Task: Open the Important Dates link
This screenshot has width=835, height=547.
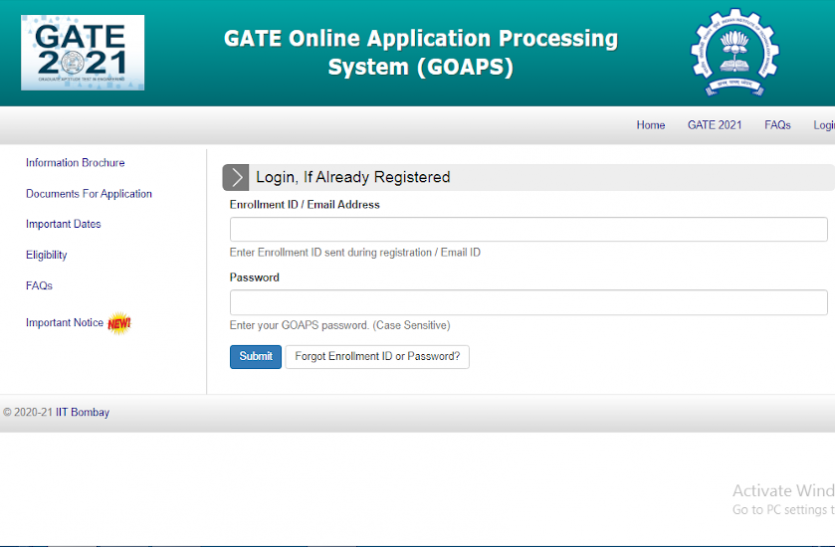Action: click(63, 224)
